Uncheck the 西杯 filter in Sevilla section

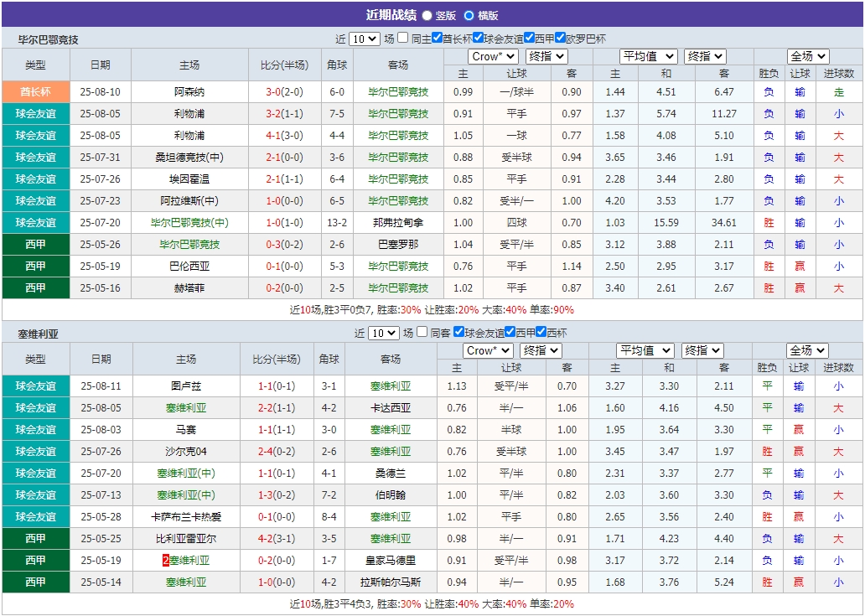[541, 333]
